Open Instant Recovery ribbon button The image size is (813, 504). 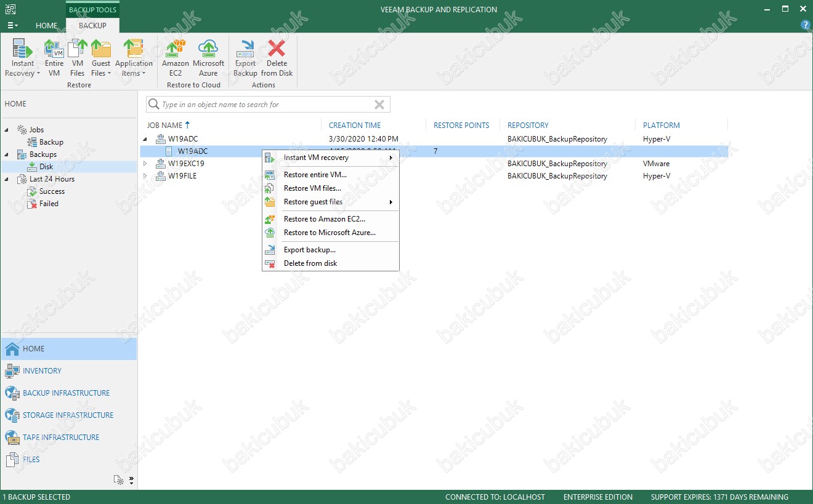(23, 58)
